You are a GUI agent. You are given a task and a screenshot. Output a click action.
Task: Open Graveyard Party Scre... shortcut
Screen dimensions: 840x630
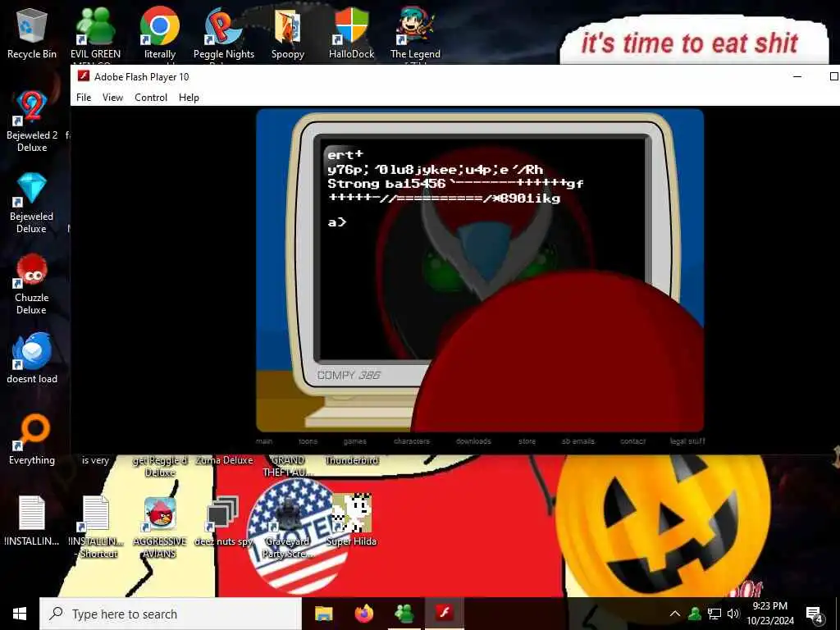(x=288, y=527)
